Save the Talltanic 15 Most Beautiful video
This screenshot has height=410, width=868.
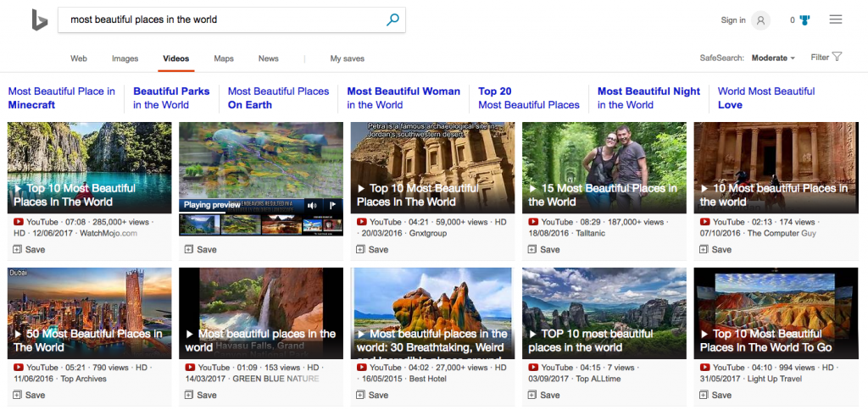[x=533, y=249]
